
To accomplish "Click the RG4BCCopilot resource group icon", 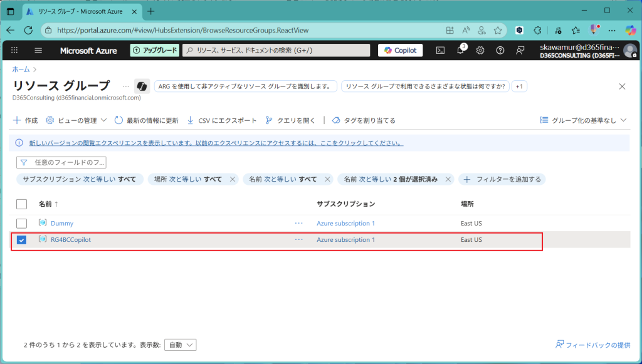I will 43,239.
